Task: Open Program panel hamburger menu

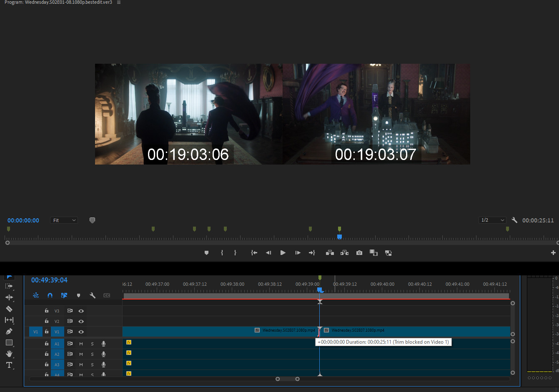Action: 119,2
